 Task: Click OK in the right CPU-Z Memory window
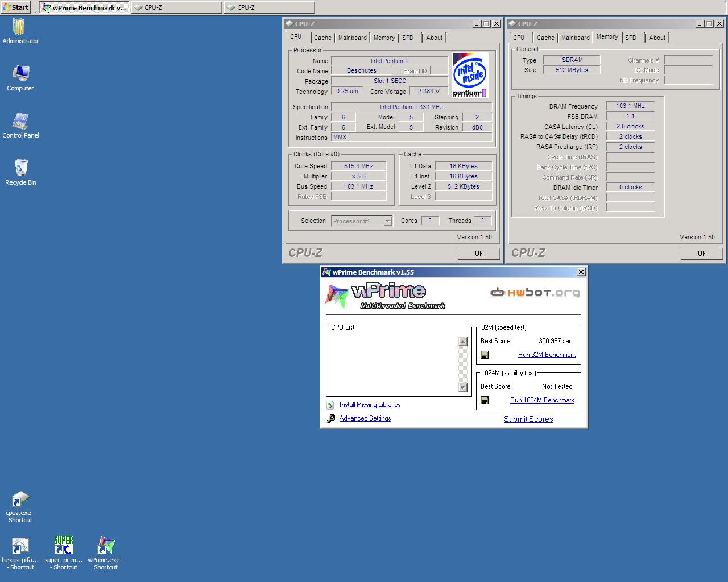(702, 253)
